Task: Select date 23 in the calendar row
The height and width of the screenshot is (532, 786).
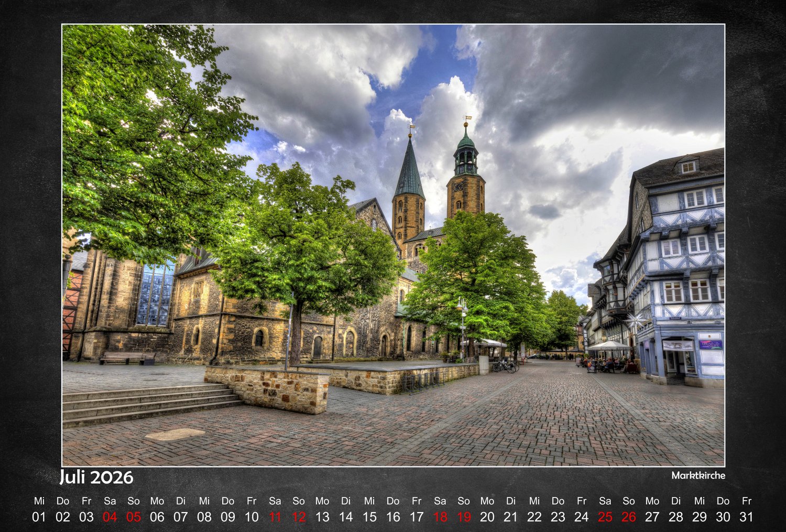Action: 558,517
